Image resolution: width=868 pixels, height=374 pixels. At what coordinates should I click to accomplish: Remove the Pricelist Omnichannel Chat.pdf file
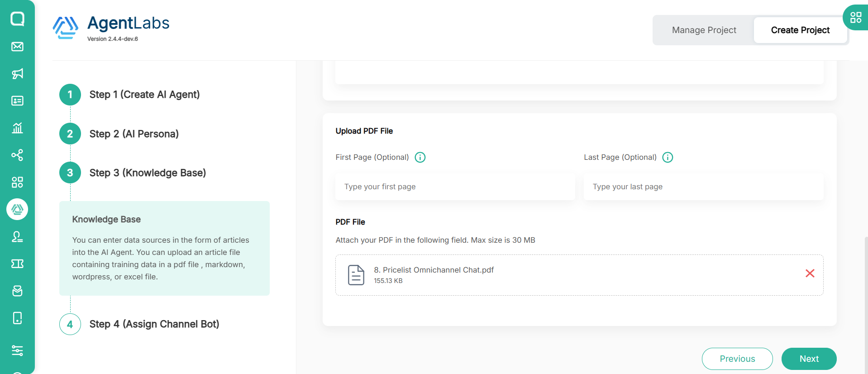810,273
